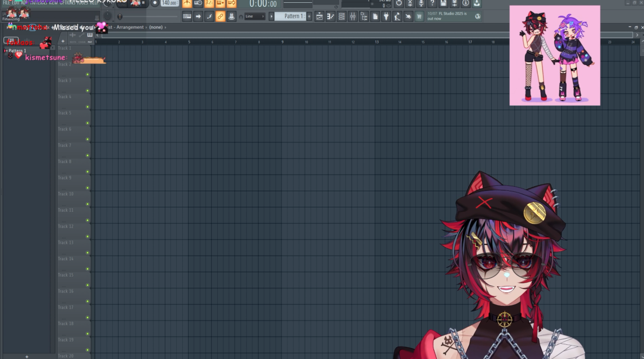Open the plugin picker plug icon

[x=386, y=16]
